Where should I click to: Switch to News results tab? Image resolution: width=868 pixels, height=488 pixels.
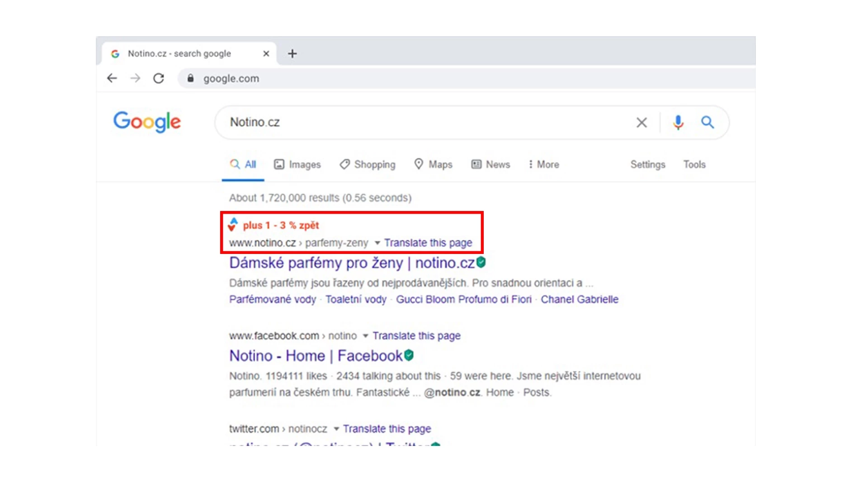tap(491, 164)
